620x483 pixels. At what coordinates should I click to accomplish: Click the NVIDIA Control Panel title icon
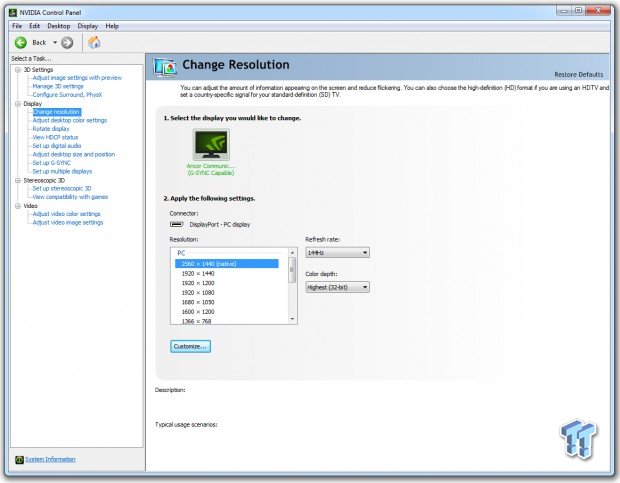point(13,13)
